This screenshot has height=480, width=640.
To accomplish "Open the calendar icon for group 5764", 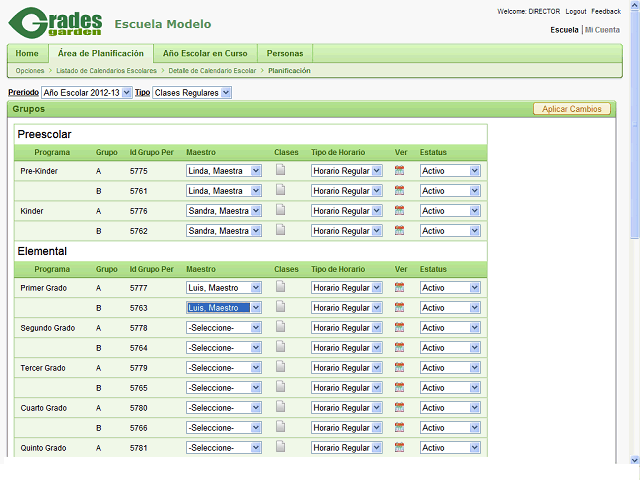I will (x=399, y=347).
